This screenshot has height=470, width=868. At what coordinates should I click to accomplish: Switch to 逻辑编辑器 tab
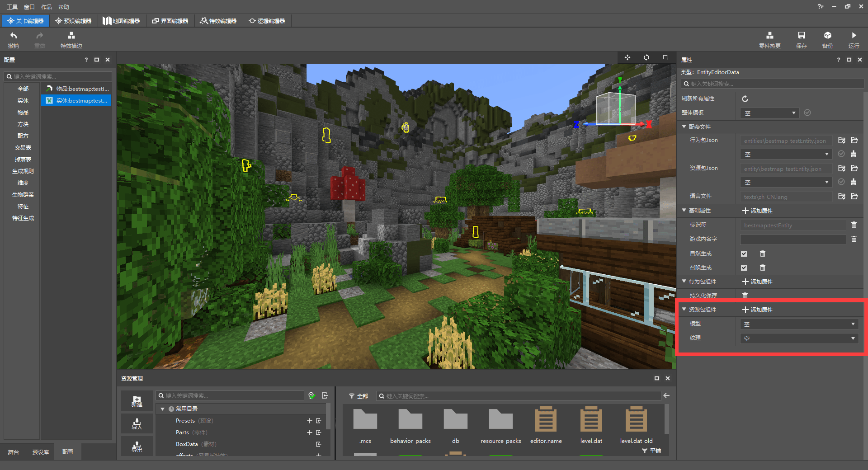(x=267, y=21)
